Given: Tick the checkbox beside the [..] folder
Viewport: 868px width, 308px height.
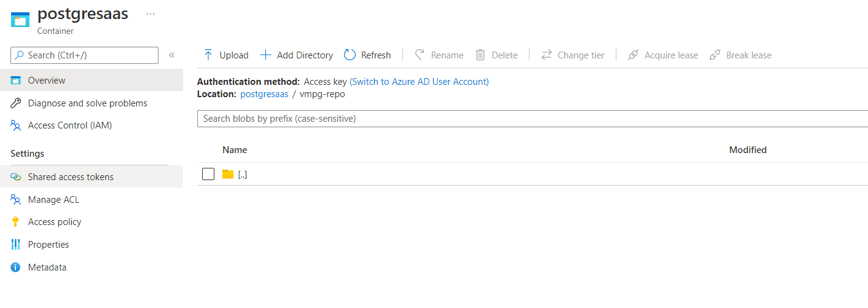Looking at the screenshot, I should (x=208, y=174).
